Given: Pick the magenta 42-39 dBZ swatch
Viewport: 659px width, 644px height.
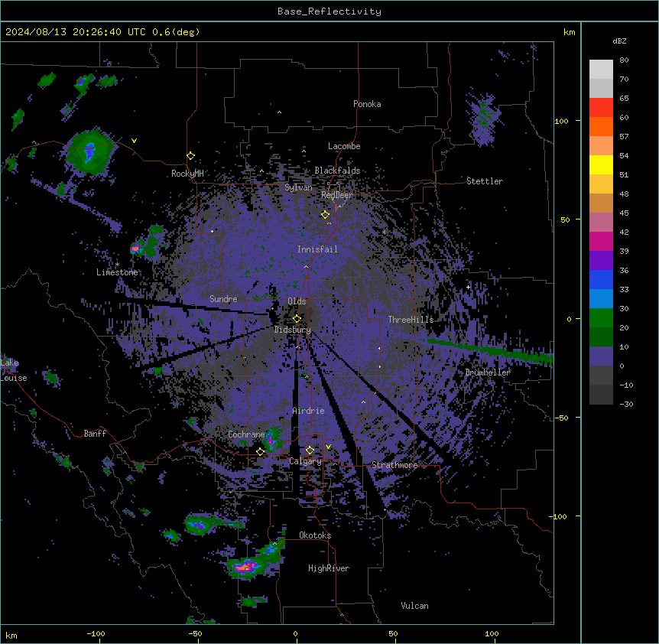Looking at the screenshot, I should click(601, 241).
